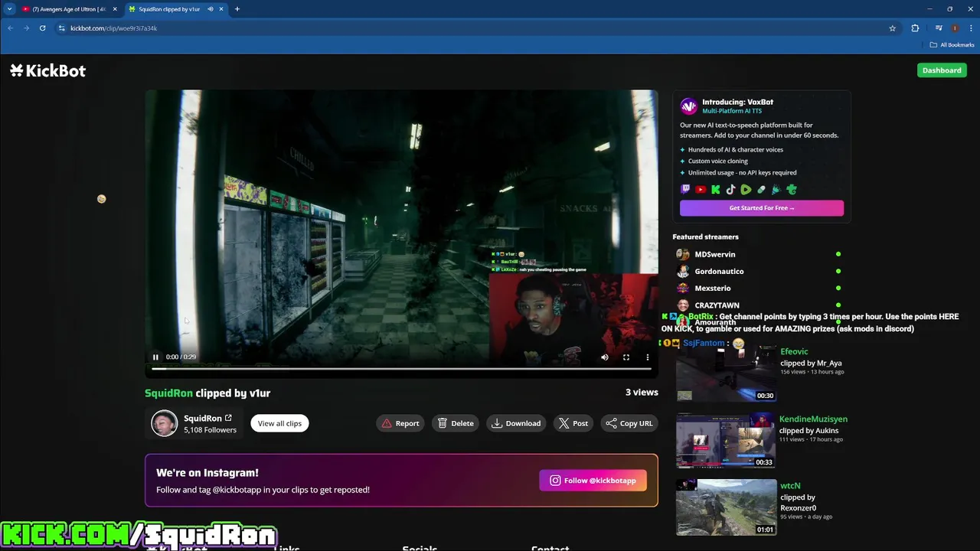Bookmark this page with the star icon
This screenshot has width=980, height=551.
[893, 28]
